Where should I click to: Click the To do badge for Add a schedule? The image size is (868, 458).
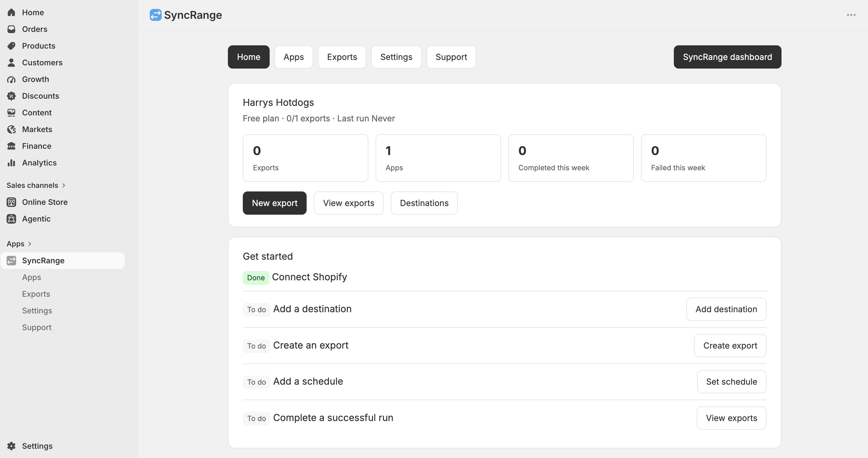click(257, 382)
